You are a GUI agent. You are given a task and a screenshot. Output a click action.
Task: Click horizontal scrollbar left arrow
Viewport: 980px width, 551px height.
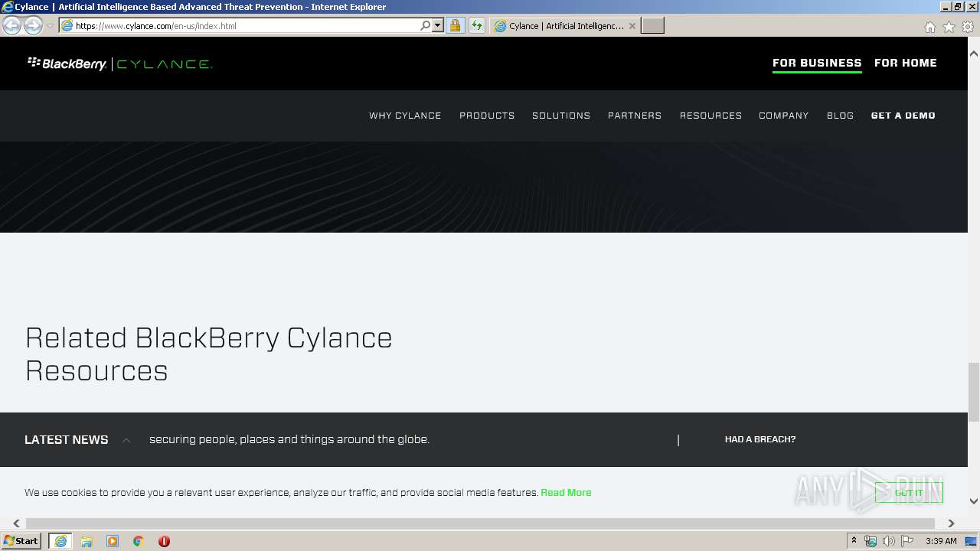(x=16, y=523)
